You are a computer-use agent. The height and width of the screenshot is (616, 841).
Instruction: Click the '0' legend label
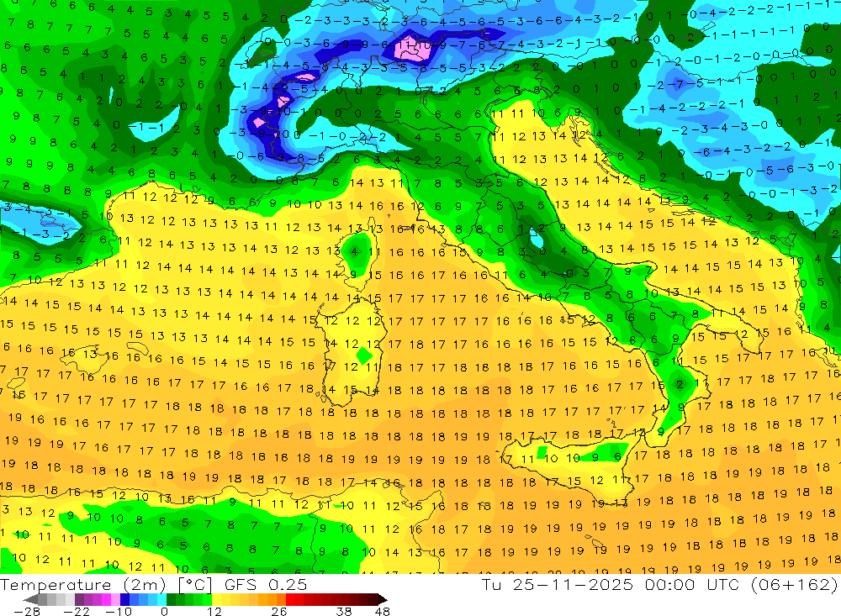164,612
